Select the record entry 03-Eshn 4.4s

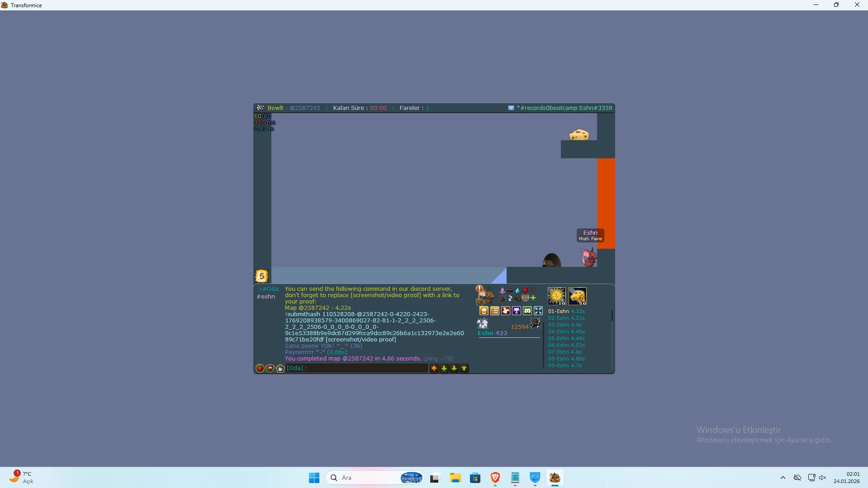coord(565,325)
